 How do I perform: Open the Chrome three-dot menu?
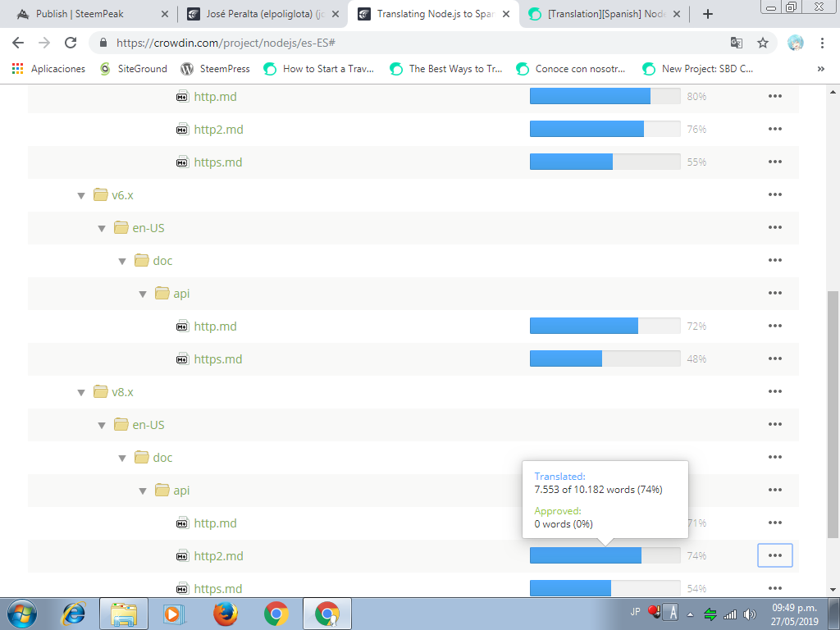pyautogui.click(x=822, y=43)
